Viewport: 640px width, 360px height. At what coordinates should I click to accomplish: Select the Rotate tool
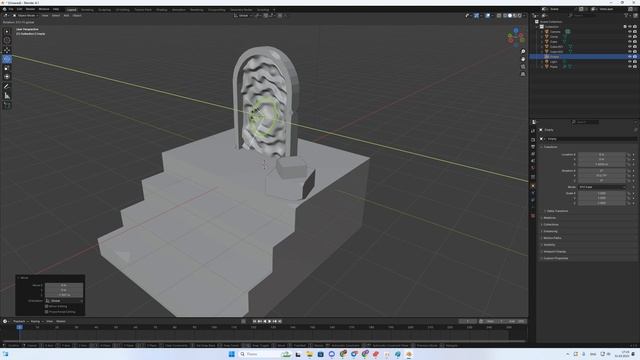tap(7, 59)
